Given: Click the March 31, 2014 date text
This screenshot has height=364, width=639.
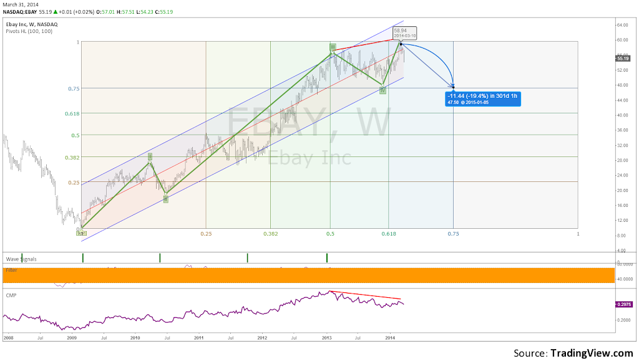Looking at the screenshot, I should (21, 4).
